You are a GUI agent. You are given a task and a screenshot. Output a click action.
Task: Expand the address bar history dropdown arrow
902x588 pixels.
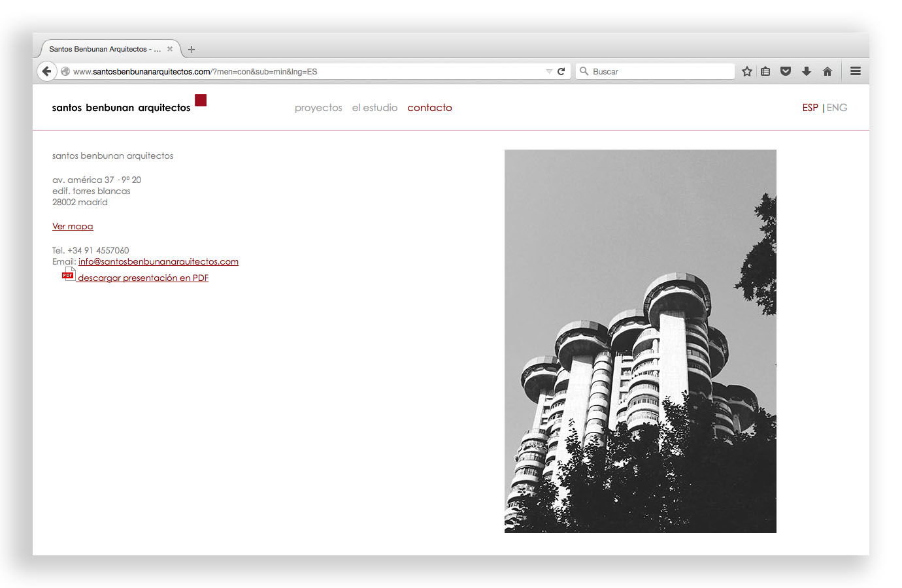click(x=549, y=71)
